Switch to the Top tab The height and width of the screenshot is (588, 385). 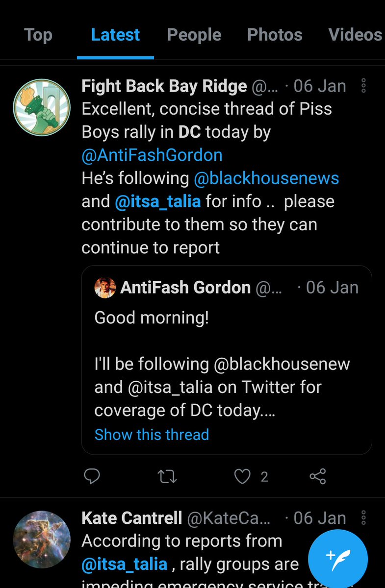38,35
